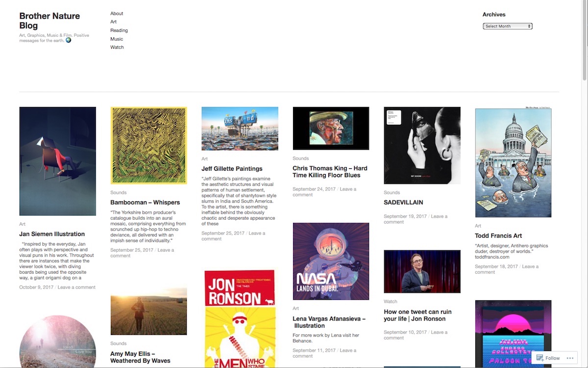Click the NASA Lands in Dubai astronaut image
This screenshot has height=368, width=588.
pyautogui.click(x=331, y=261)
